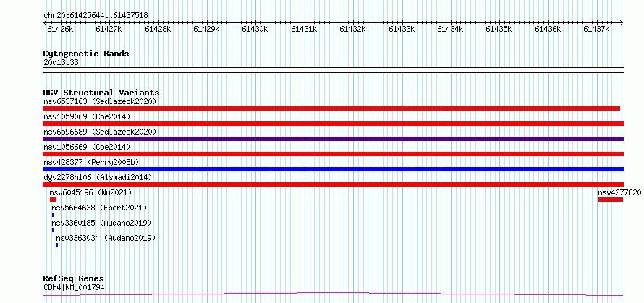Viewport: 644px width, 303px height.
Task: Click the nsv6045196 (Wu2021) label
Action: point(90,192)
